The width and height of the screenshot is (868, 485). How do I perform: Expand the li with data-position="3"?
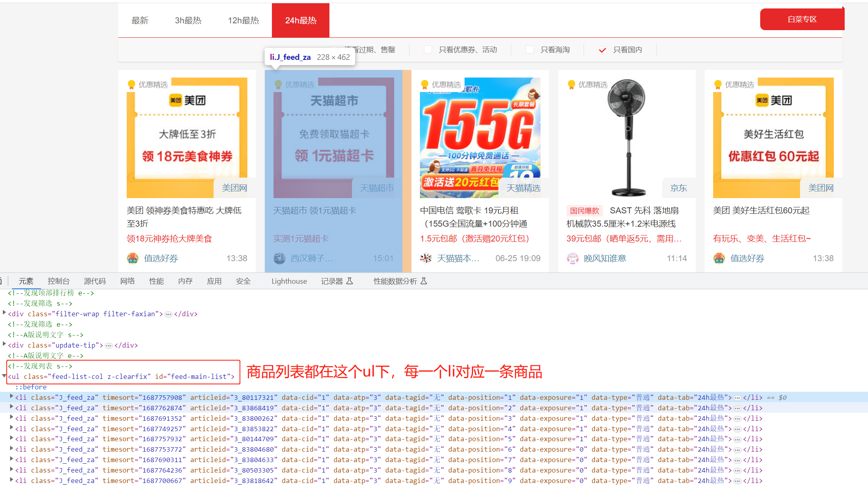point(12,417)
